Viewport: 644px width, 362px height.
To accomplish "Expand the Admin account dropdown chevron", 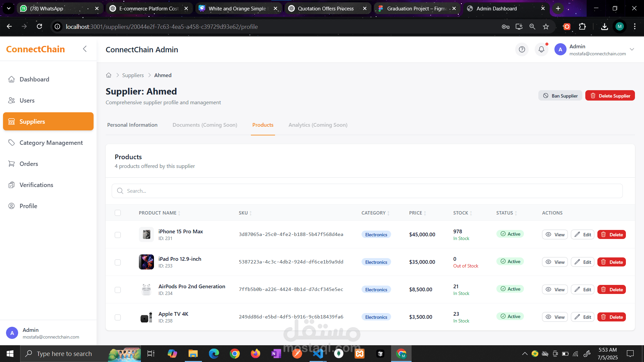I will [632, 50].
